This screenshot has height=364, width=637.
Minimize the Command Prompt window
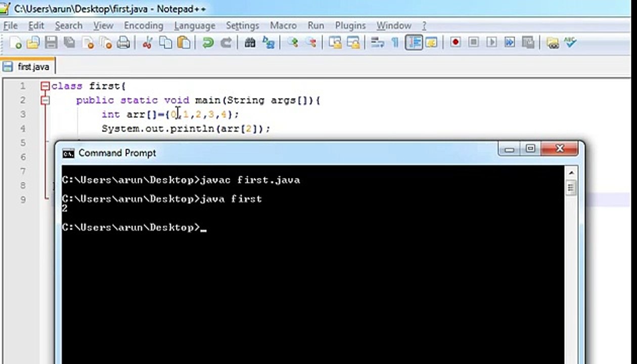click(509, 149)
